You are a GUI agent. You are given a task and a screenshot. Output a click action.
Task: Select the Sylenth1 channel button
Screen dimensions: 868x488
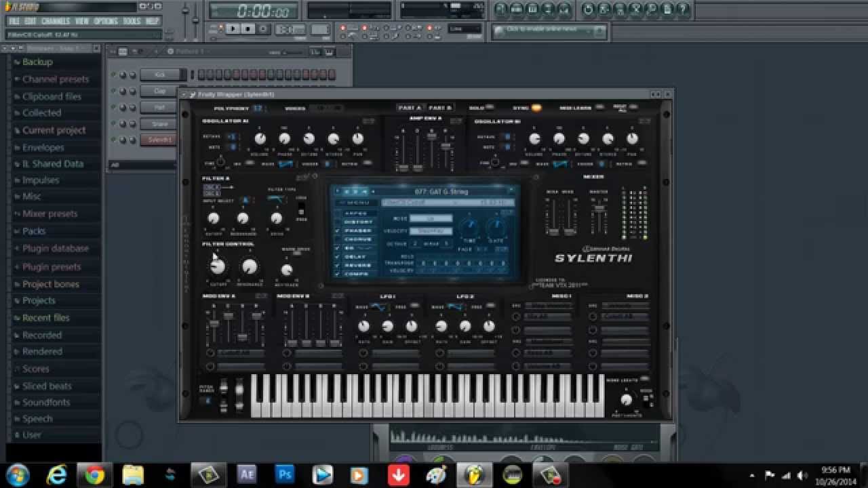click(x=160, y=140)
